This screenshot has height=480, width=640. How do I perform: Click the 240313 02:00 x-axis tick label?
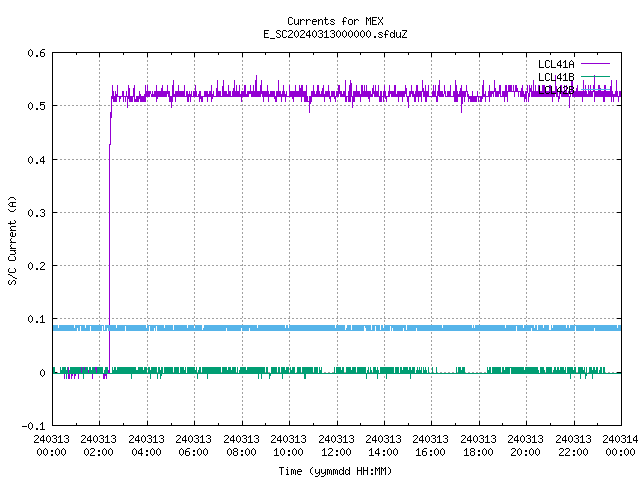pyautogui.click(x=99, y=445)
